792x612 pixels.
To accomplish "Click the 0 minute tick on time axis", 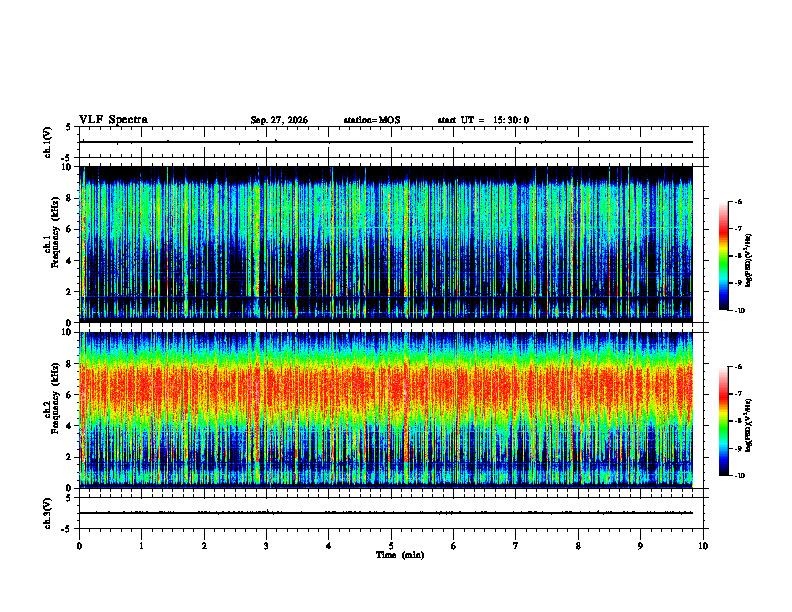I will coord(79,546).
